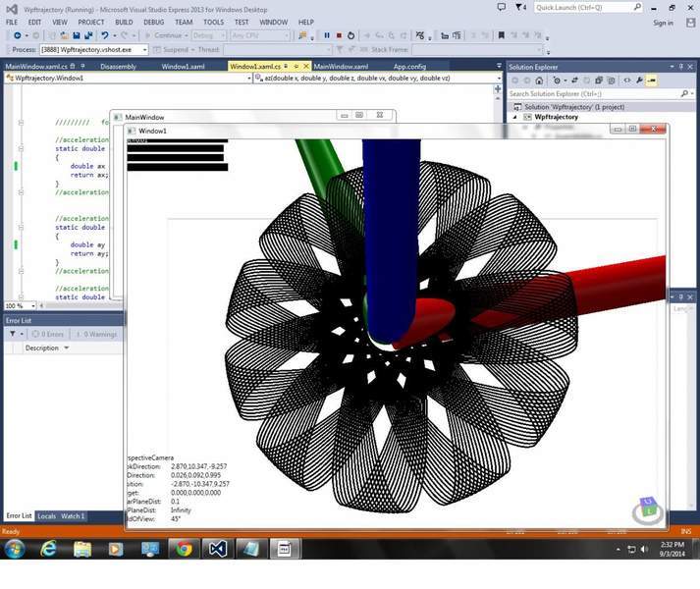This screenshot has width=700, height=589.
Task: Click the view cube in 3D viewport
Action: (x=648, y=510)
